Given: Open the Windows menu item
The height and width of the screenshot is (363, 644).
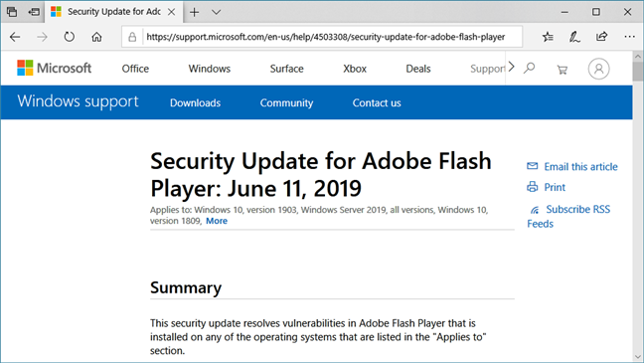Looking at the screenshot, I should [x=210, y=69].
